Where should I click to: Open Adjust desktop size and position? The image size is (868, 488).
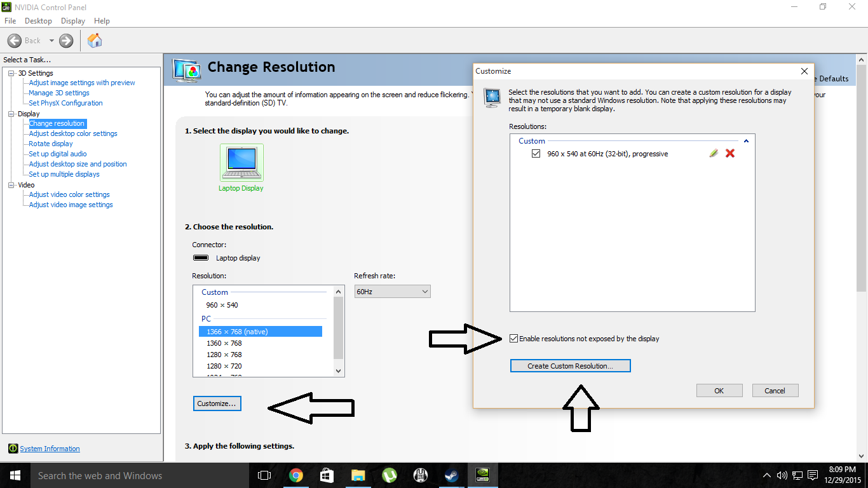[78, 164]
